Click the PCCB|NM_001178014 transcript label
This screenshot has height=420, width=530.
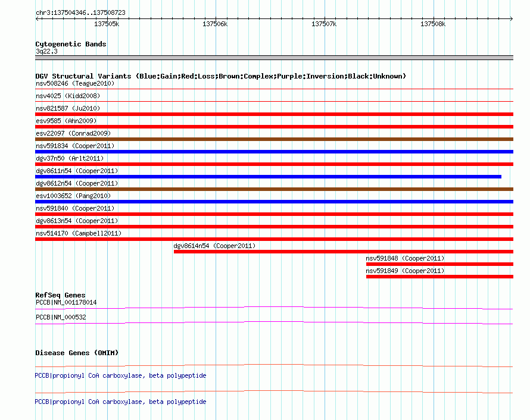pyautogui.click(x=66, y=303)
